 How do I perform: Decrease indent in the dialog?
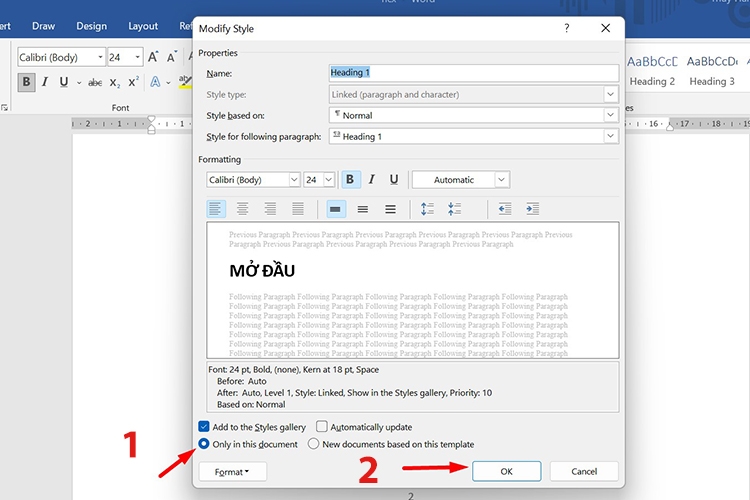(x=505, y=209)
